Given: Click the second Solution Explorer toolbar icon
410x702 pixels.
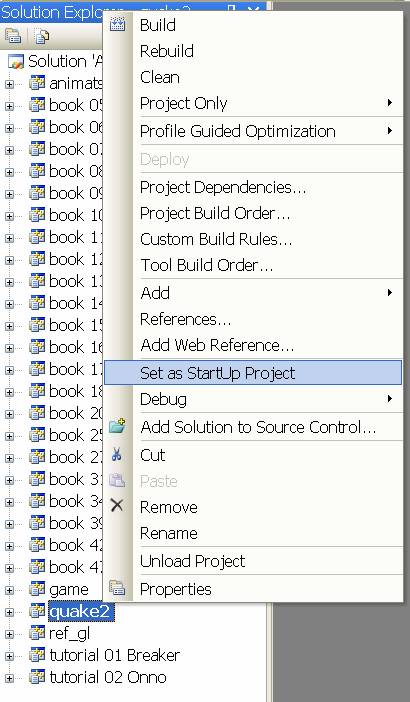Looking at the screenshot, I should (x=41, y=36).
